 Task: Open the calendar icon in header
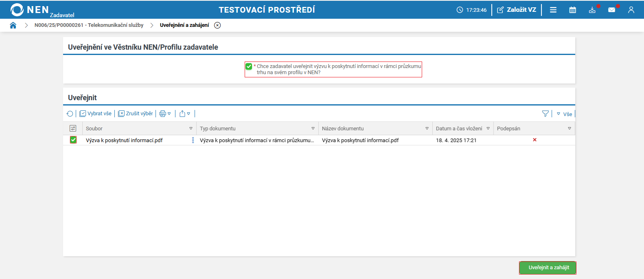coord(572,10)
